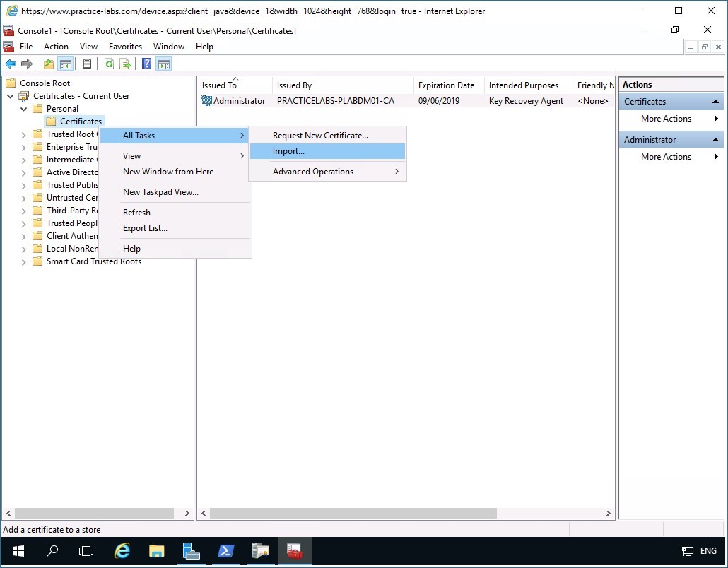
Task: Click More Actions under Certificates in Actions
Action: pyautogui.click(x=666, y=119)
